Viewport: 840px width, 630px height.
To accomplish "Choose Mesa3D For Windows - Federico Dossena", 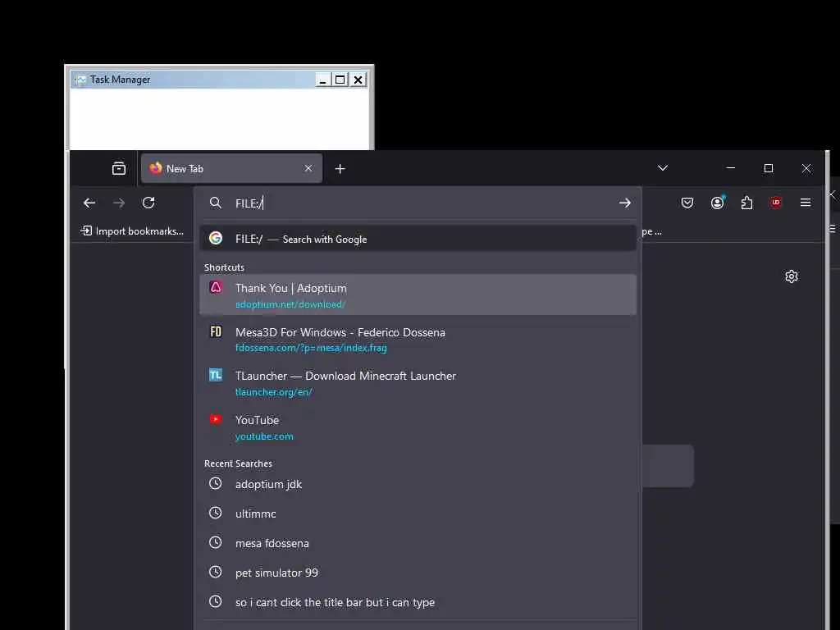I will tap(418, 339).
